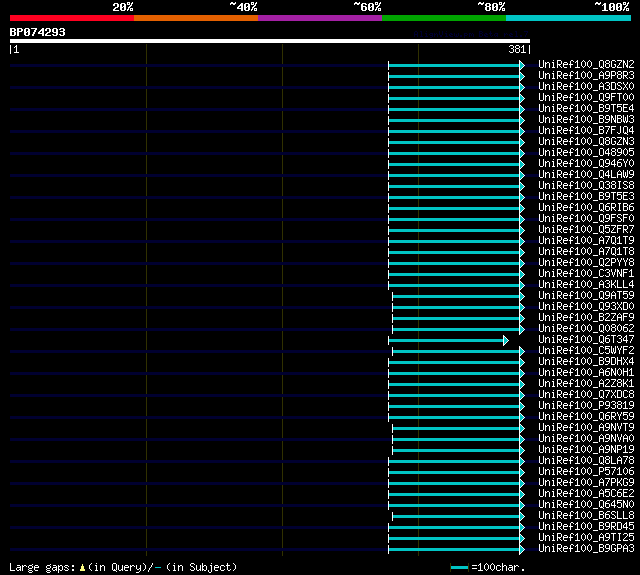Click the shorter alignment bar of UniRef100_Q6T347

click(446, 340)
